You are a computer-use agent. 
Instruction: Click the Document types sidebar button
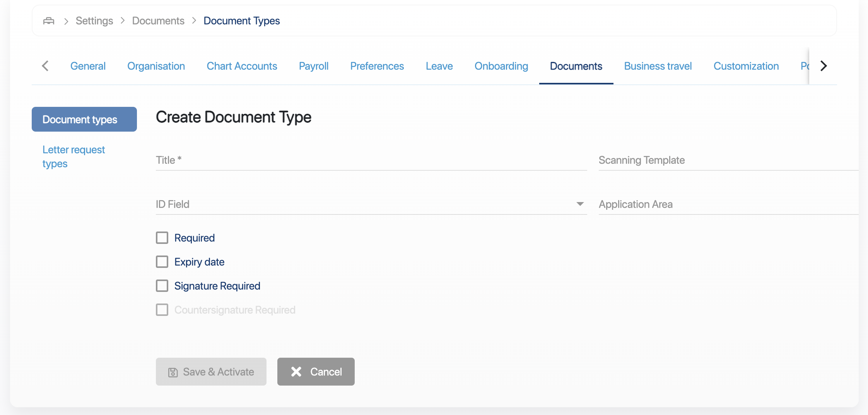coord(84,119)
